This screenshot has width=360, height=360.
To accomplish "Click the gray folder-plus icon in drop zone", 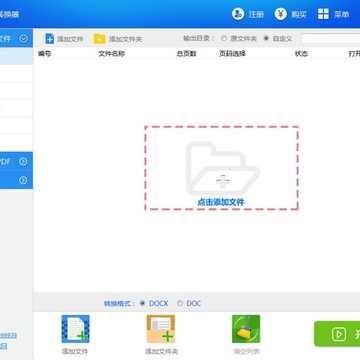I will tap(223, 168).
